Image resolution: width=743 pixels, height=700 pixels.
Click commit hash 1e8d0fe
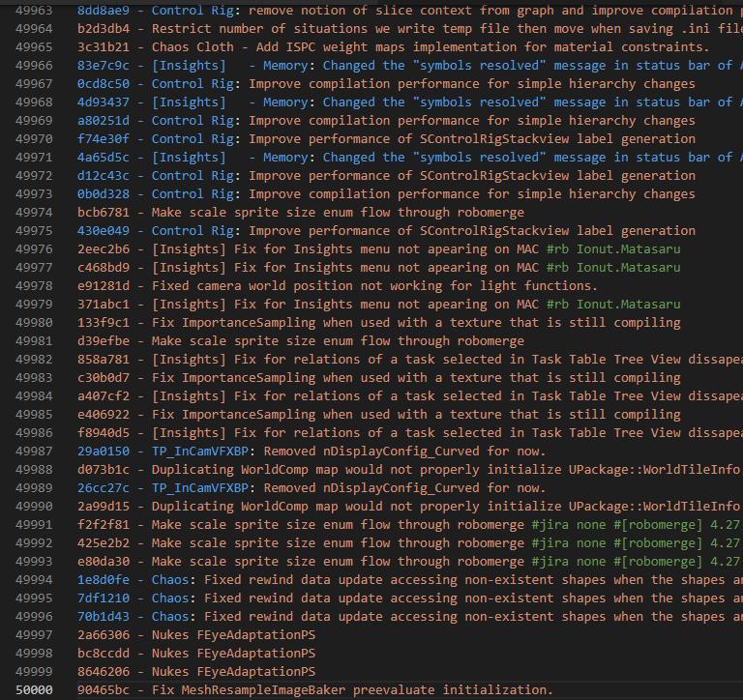104,580
